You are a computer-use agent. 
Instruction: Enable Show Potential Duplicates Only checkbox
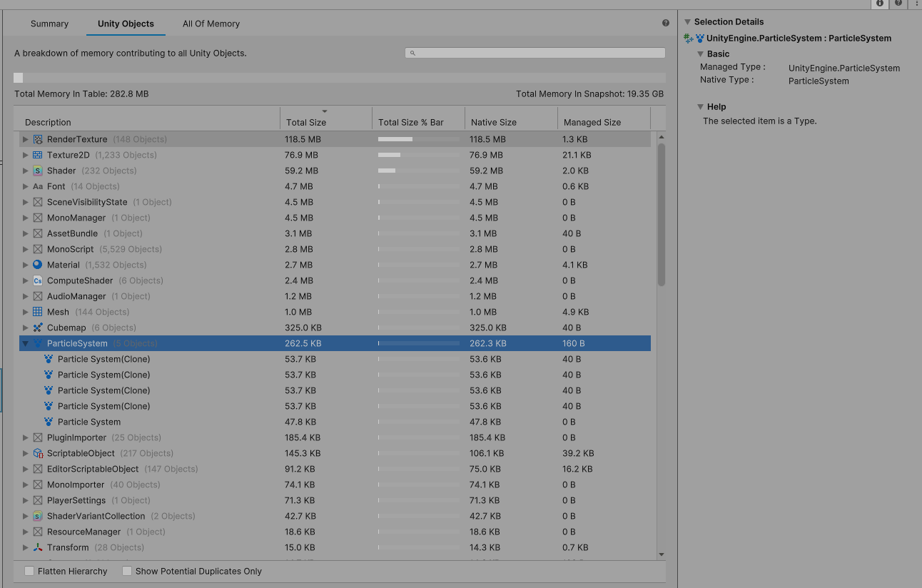point(127,571)
